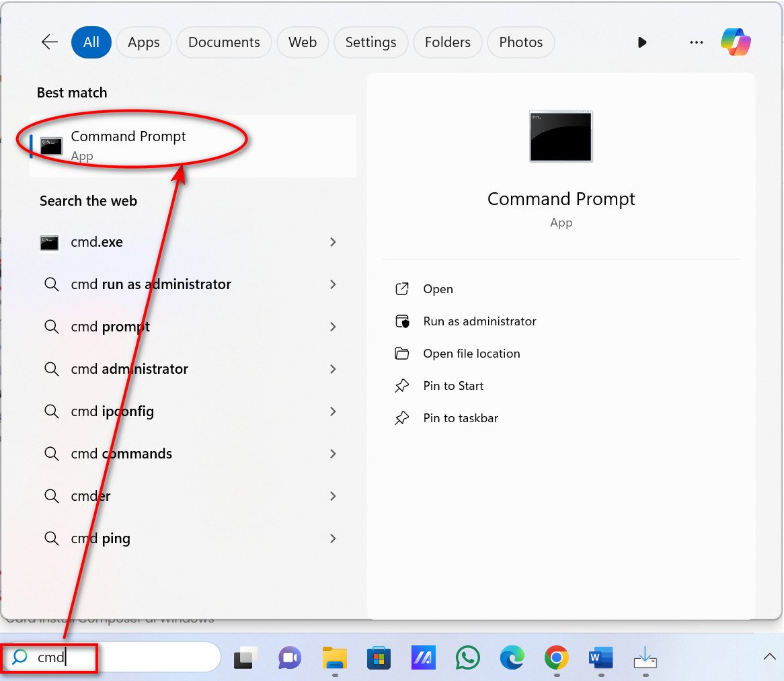Screen dimensions: 784x681
Task: Open WhatsApp from the taskbar
Action: coord(467,658)
